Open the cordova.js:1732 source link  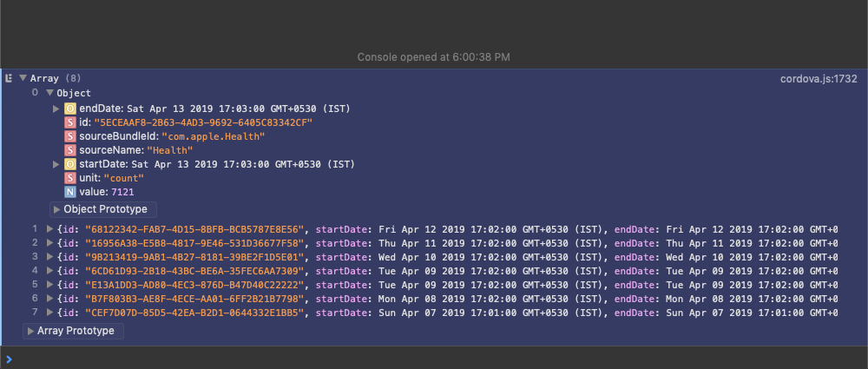pyautogui.click(x=819, y=79)
